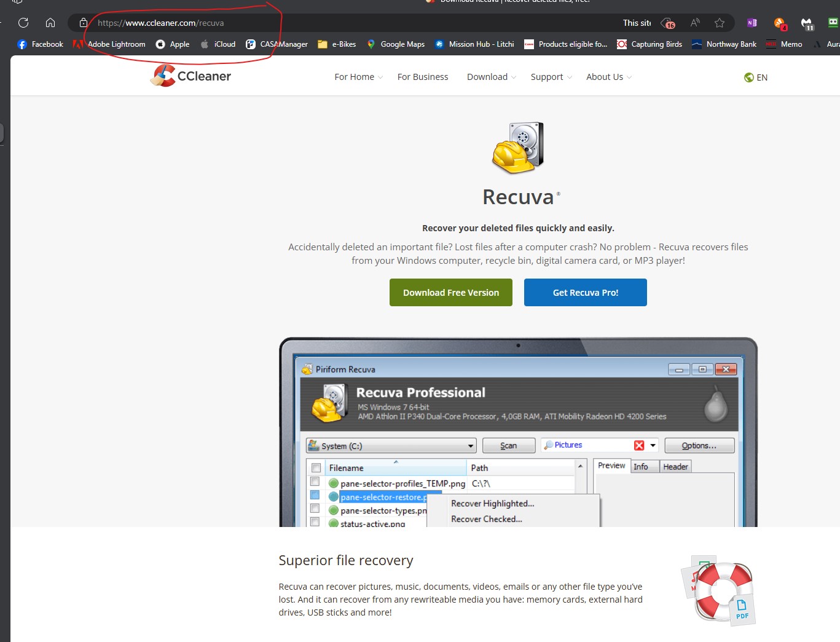Click the Download Free Version button
Screen dimensions: 840x642
[450, 292]
